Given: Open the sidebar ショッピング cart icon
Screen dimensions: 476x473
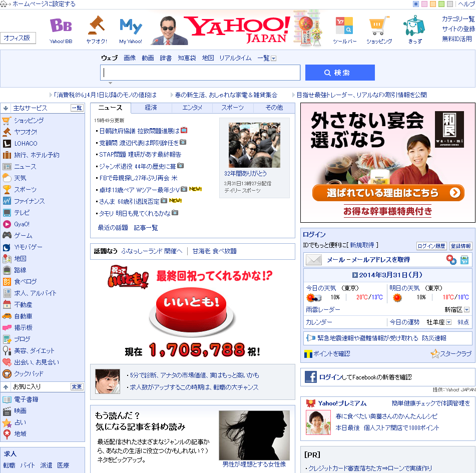Looking at the screenshot, I should click(7, 121).
